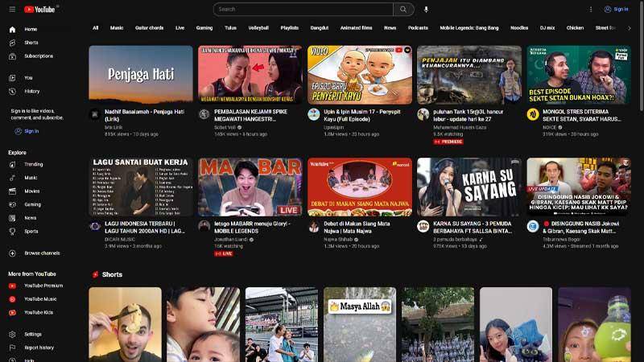Open Report history in the sidebar
The image size is (644, 362).
click(x=39, y=348)
